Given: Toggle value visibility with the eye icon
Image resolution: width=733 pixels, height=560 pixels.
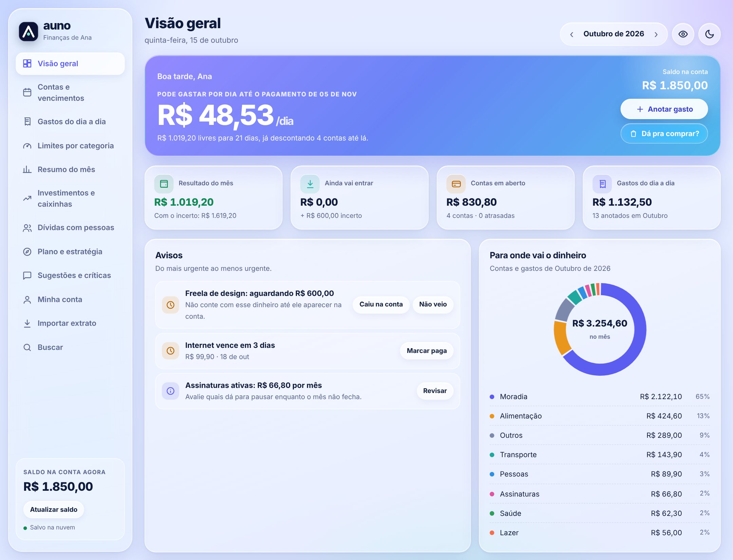Looking at the screenshot, I should pos(683,34).
